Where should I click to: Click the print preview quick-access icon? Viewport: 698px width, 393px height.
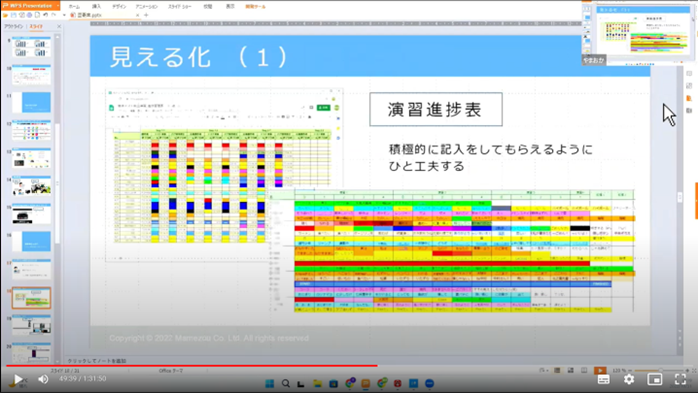coord(29,15)
